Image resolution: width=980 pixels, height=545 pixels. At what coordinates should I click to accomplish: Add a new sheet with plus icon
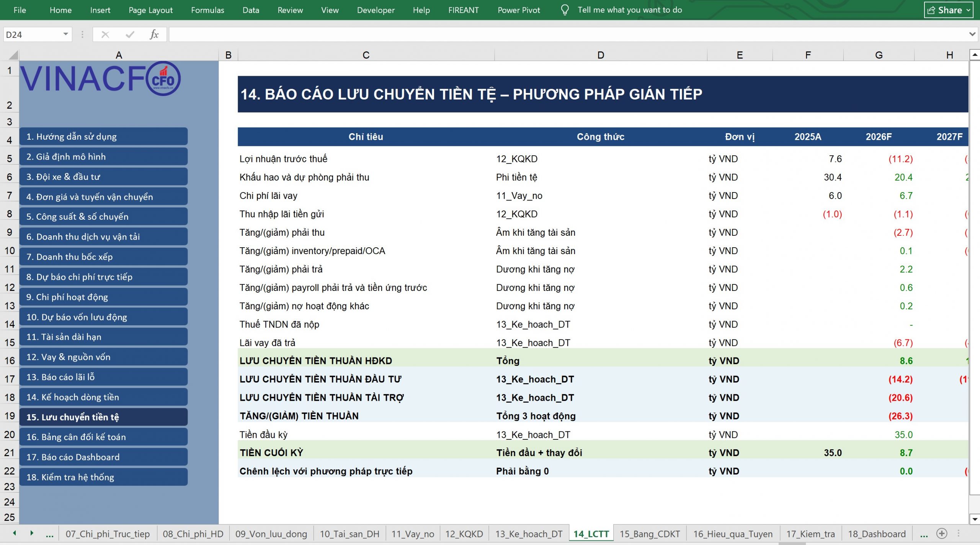(x=942, y=533)
